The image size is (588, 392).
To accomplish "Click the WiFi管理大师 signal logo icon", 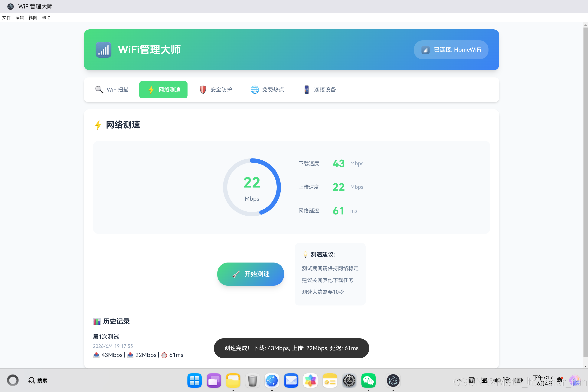I will [103, 50].
